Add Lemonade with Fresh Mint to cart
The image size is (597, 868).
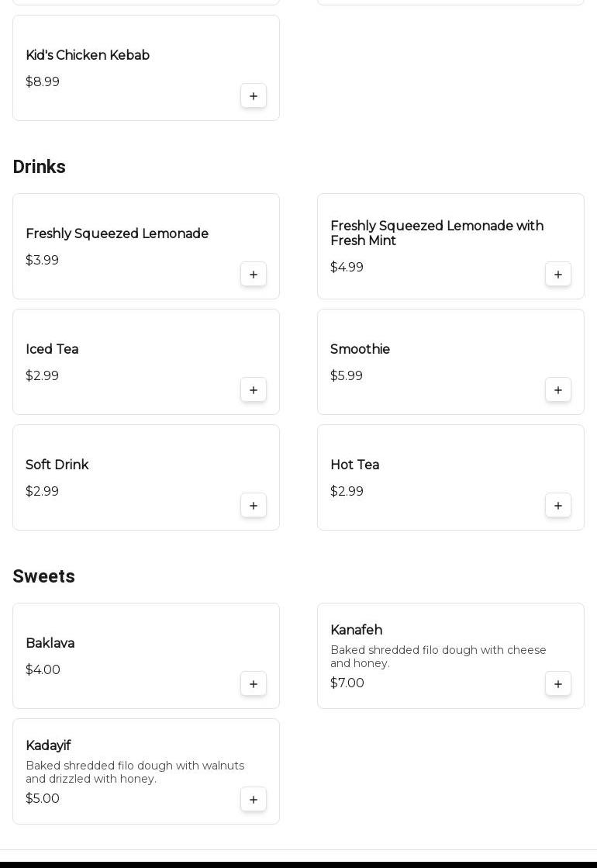(x=558, y=275)
